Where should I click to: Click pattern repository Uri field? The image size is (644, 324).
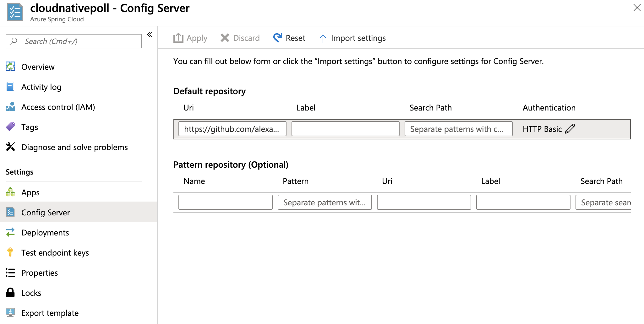tap(424, 202)
